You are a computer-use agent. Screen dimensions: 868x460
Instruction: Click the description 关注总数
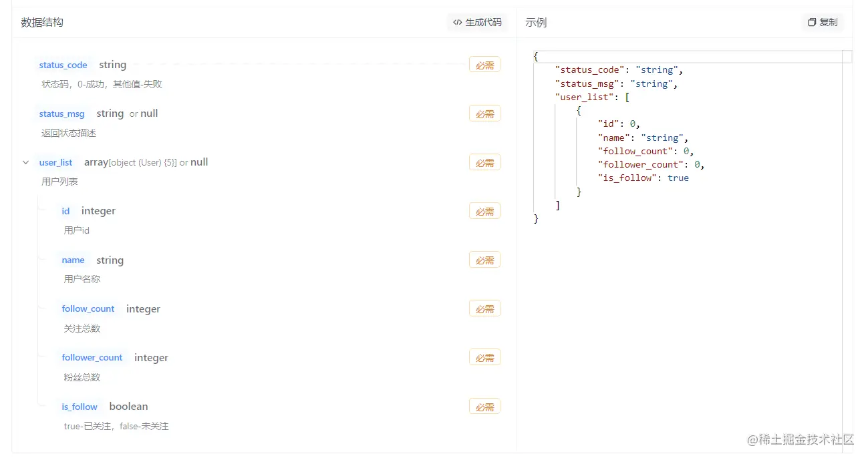click(x=82, y=328)
